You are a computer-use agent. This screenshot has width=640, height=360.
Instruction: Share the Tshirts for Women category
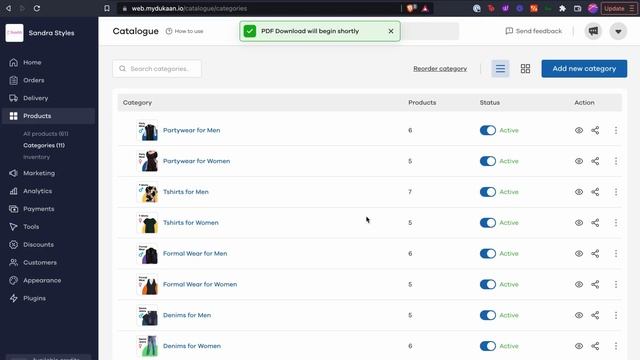pos(595,223)
